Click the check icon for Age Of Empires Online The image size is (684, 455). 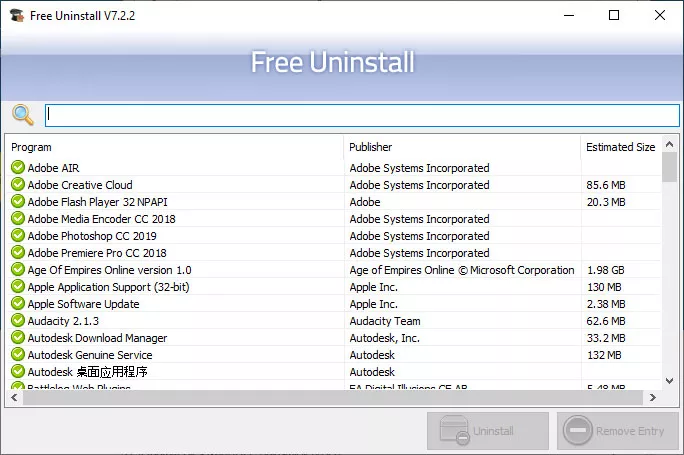18,269
